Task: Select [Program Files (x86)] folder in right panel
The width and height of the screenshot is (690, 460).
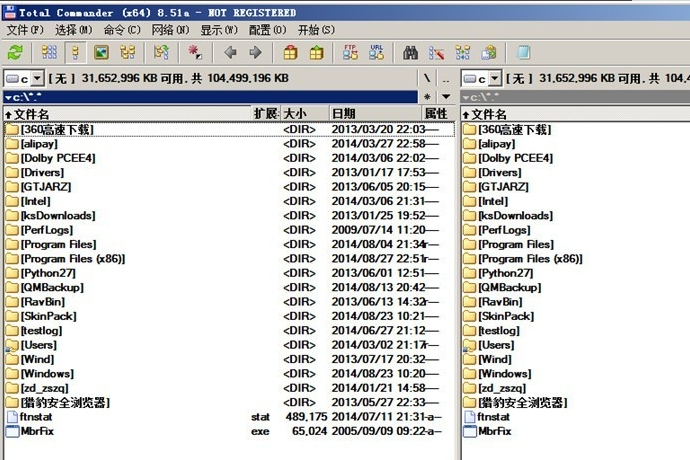Action: [576, 259]
